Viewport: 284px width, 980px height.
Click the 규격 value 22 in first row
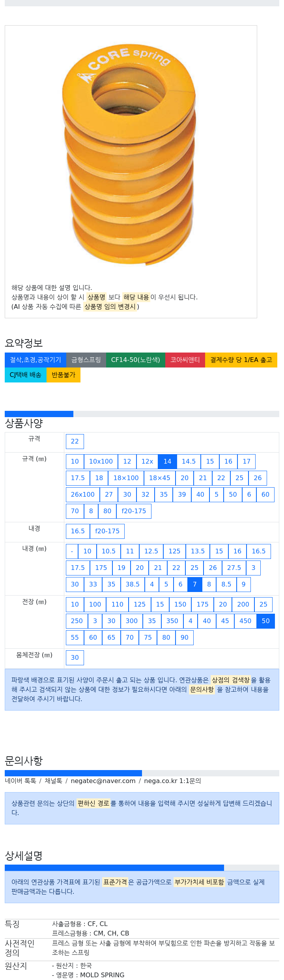[x=75, y=442]
